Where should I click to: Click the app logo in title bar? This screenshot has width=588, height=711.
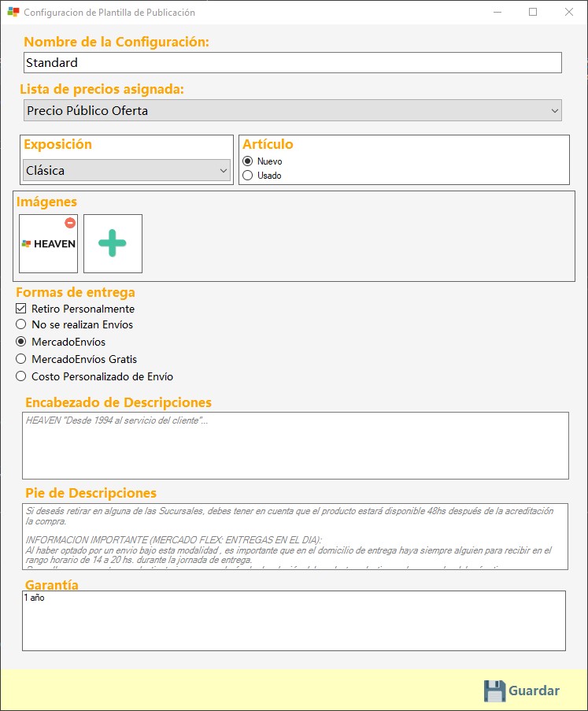tap(13, 13)
